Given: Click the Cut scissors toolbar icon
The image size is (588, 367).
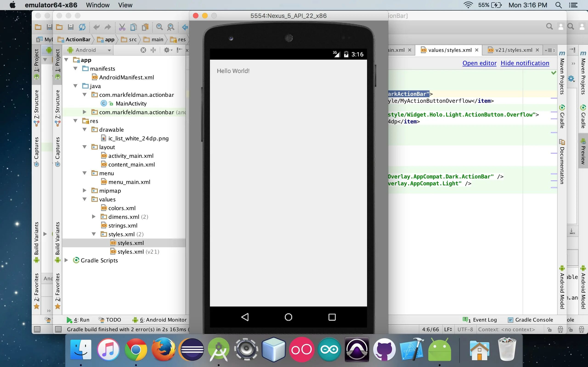Looking at the screenshot, I should (x=122, y=27).
